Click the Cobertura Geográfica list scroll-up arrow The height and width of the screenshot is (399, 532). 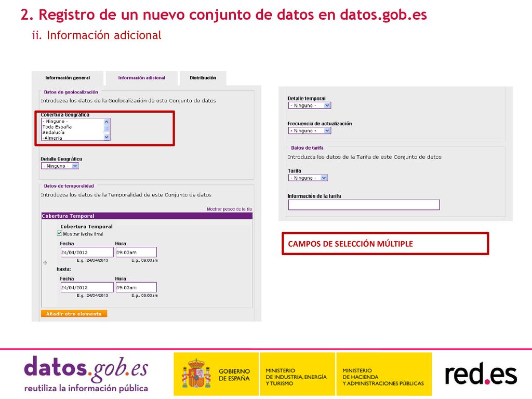[107, 122]
